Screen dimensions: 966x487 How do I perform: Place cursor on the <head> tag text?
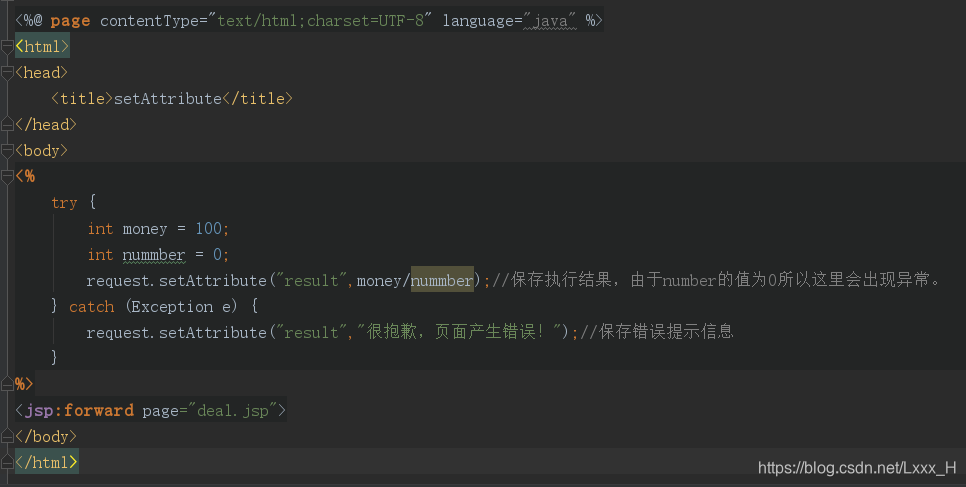[41, 72]
